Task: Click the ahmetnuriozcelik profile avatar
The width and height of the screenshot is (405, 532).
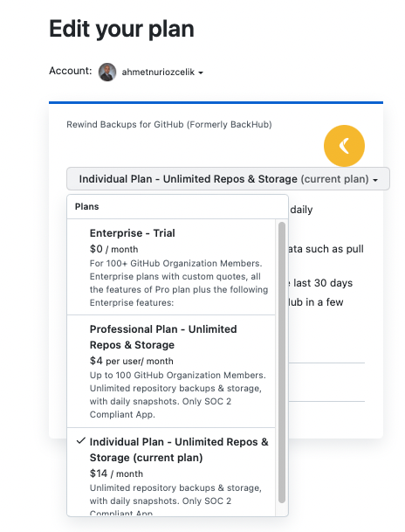Action: point(107,72)
